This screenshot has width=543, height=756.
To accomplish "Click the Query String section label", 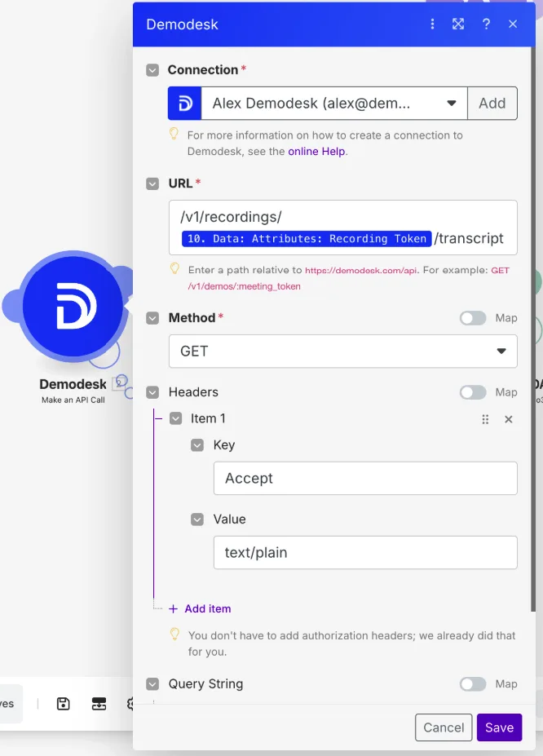I will tap(205, 683).
